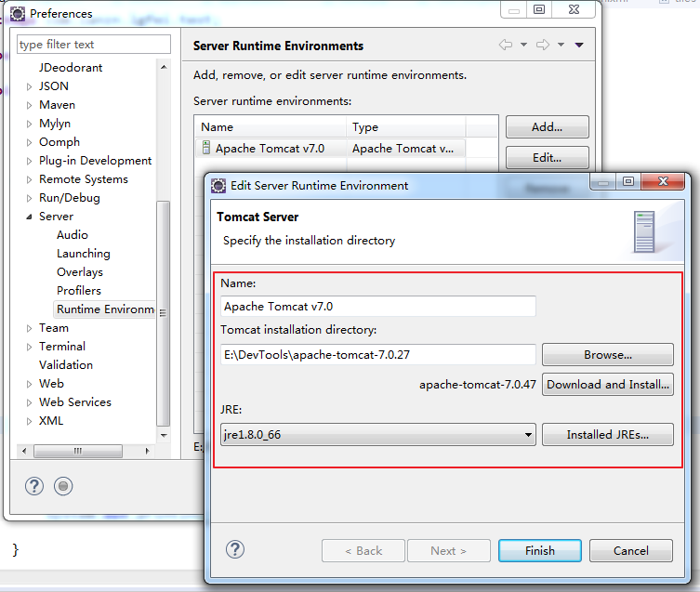Expand the XML tree node
700x592 pixels.
(x=29, y=421)
